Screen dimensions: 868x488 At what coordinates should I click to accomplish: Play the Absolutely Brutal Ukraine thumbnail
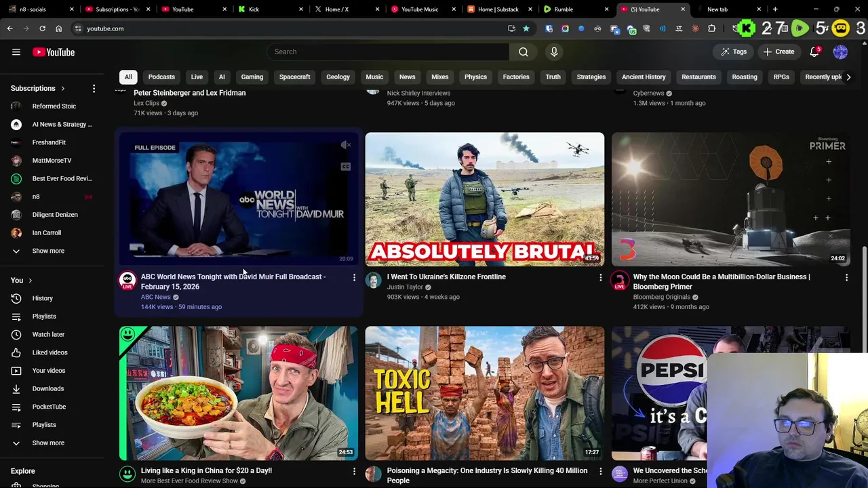pos(484,199)
